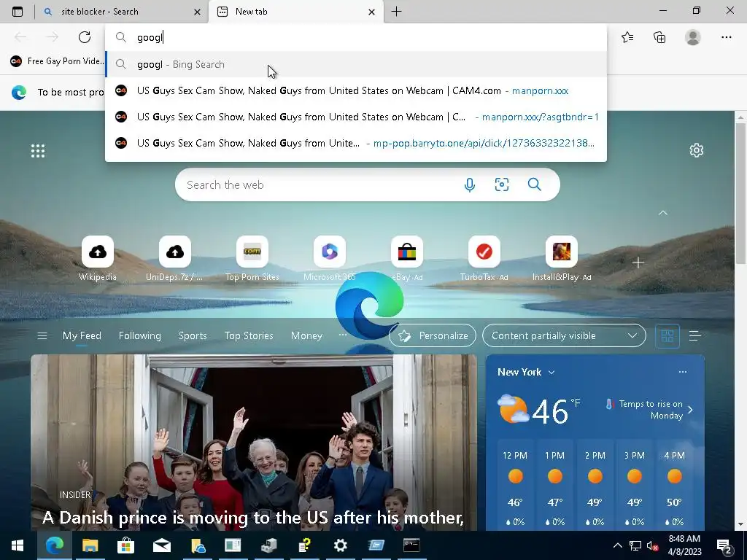747x560 pixels.
Task: Click the Refresh page icon
Action: 85,37
